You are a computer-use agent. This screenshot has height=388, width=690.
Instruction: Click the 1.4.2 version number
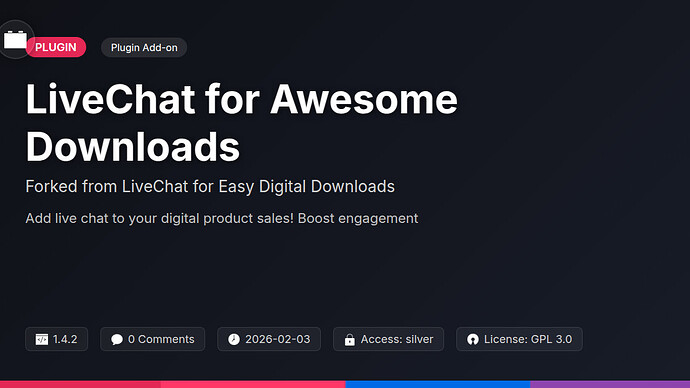pos(65,339)
